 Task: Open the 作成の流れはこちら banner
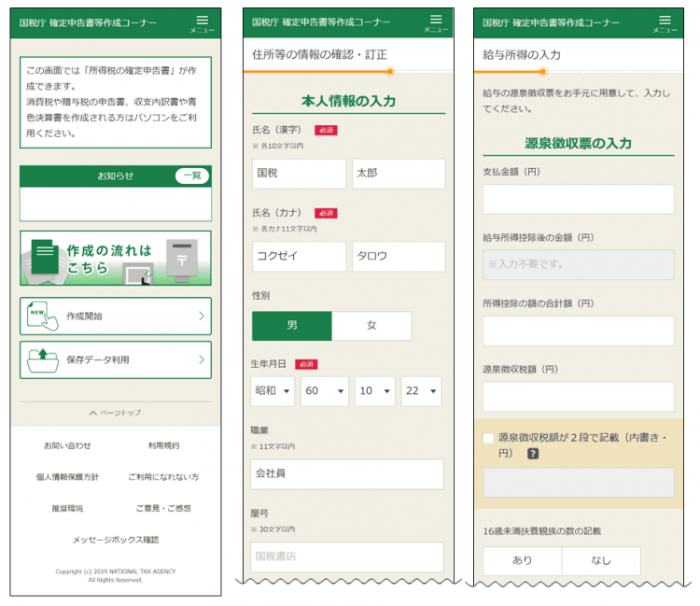pos(116,259)
